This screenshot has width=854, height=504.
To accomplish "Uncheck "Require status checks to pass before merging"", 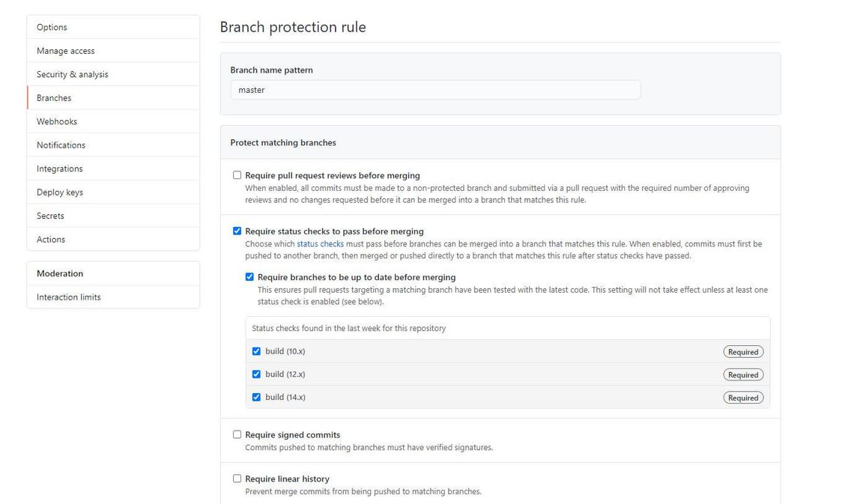I will (x=237, y=231).
